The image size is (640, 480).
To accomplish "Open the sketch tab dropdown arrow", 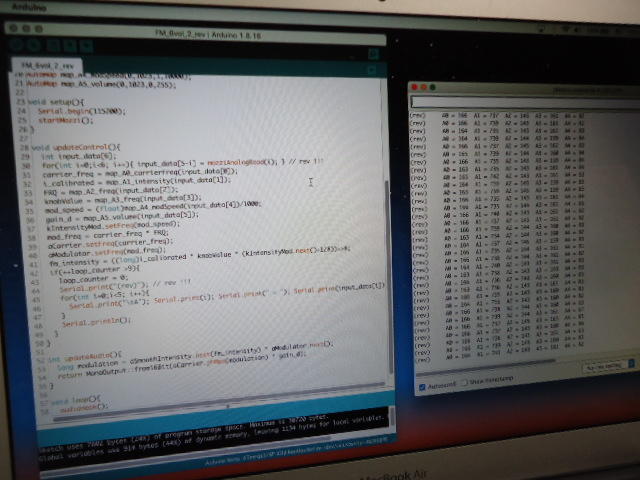I will pyautogui.click(x=372, y=70).
